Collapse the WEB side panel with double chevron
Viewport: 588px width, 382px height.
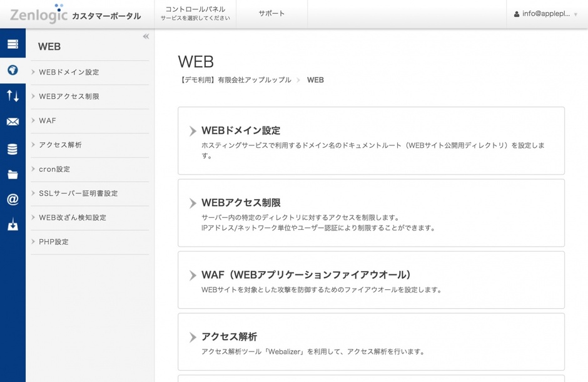point(146,36)
